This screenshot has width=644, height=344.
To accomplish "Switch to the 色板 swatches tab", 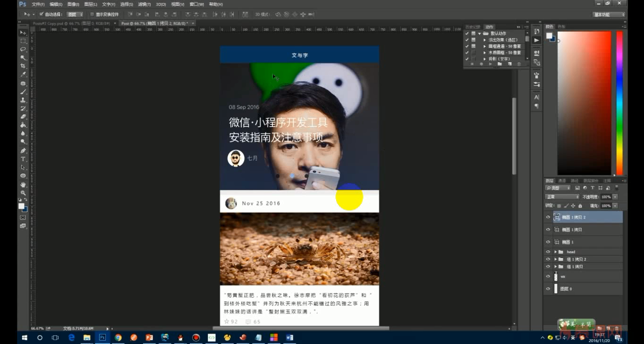I will (561, 26).
